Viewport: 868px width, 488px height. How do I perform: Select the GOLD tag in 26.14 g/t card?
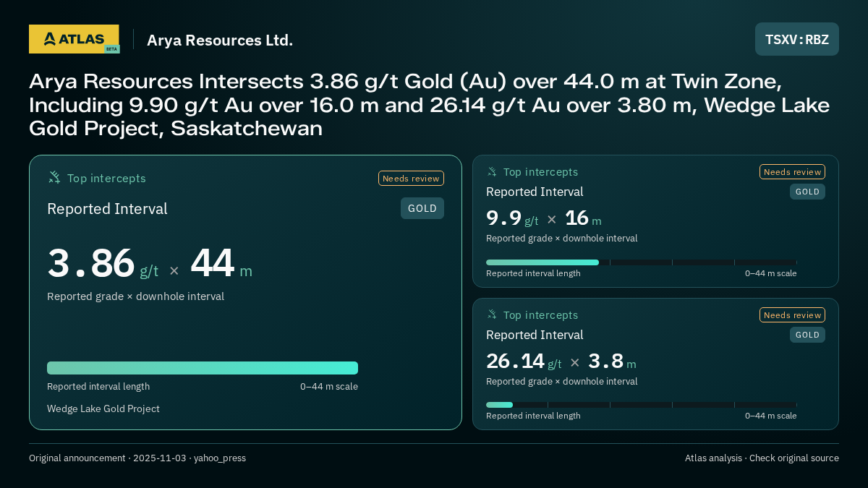pyautogui.click(x=807, y=335)
